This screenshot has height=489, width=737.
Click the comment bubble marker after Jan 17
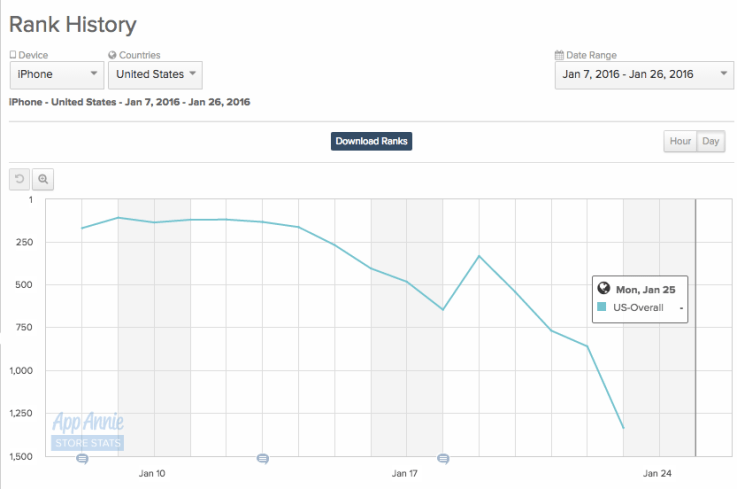pos(443,458)
